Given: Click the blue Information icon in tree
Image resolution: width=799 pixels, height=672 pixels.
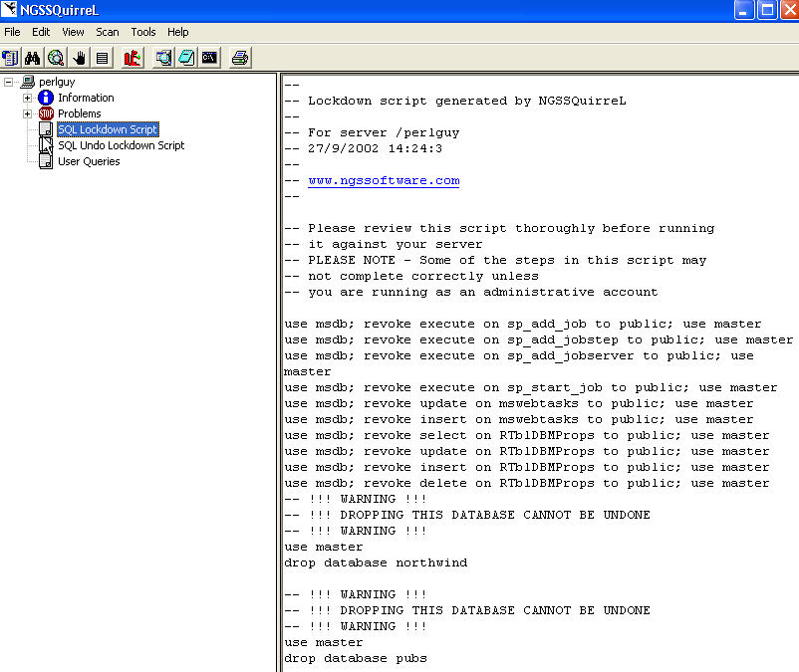Looking at the screenshot, I should pos(46,98).
